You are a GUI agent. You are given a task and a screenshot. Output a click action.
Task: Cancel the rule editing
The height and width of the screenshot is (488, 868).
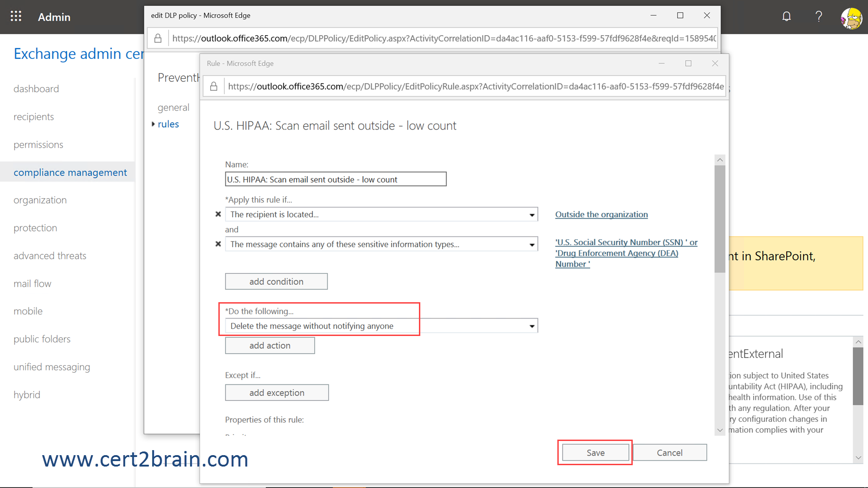670,452
